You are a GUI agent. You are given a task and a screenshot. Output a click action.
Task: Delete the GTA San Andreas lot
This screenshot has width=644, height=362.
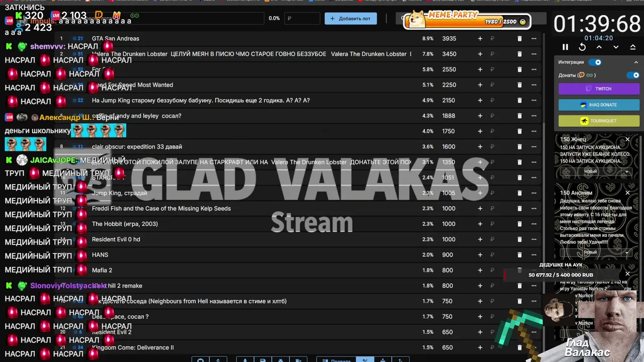[x=520, y=39]
